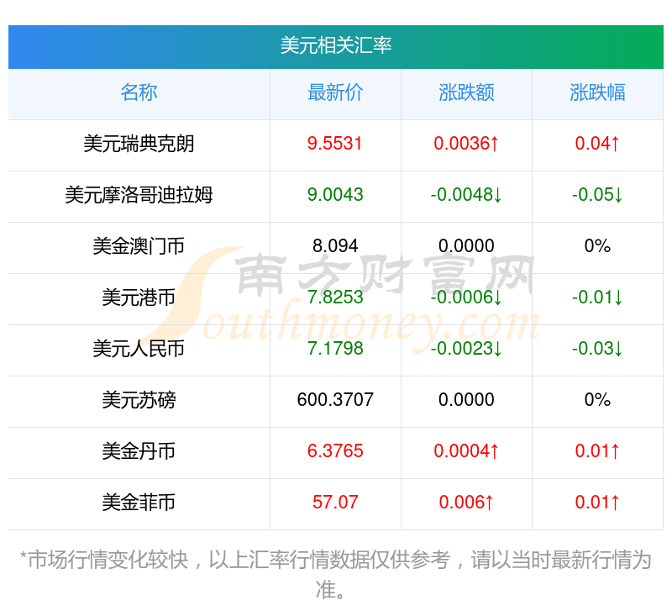Click the price 600.3707
The height and width of the screenshot is (616, 672).
(x=335, y=400)
